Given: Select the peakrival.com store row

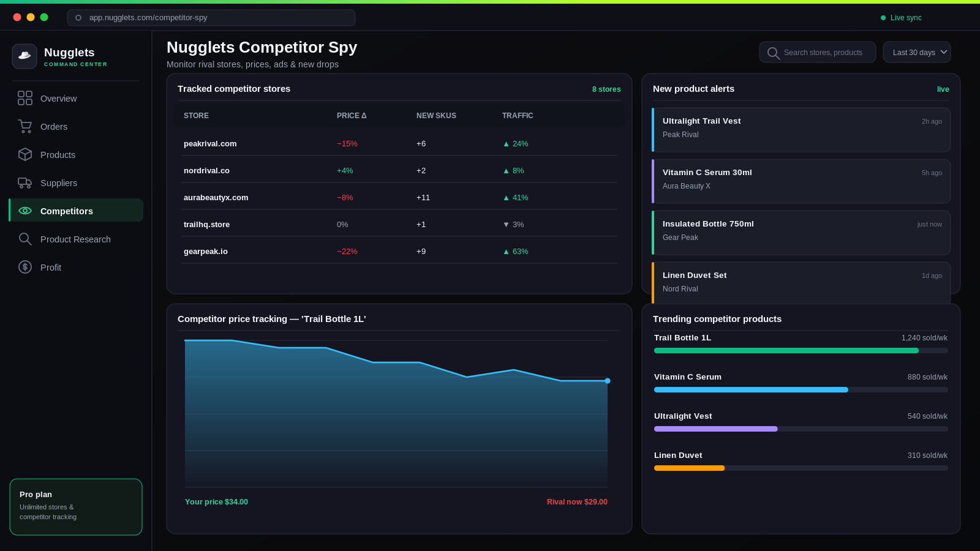Looking at the screenshot, I should coord(399,143).
